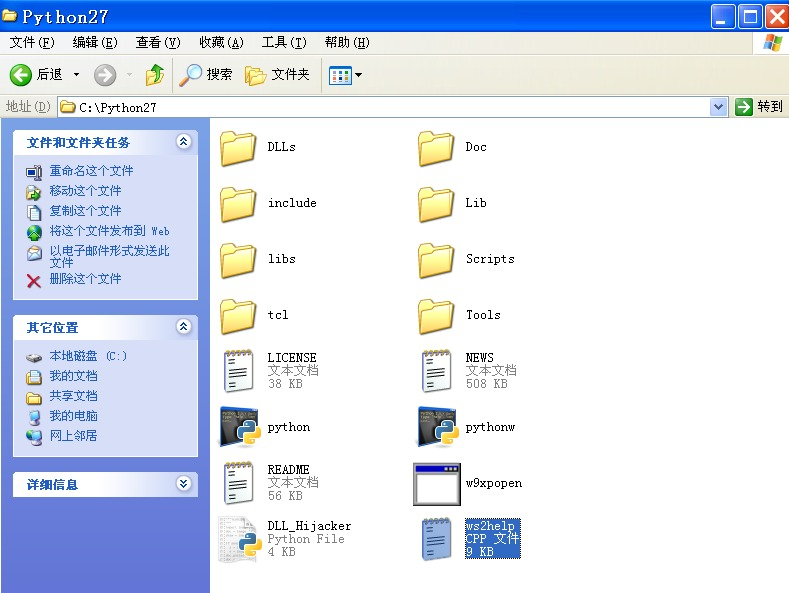Select the include folder icon
The width and height of the screenshot is (789, 593).
(238, 204)
